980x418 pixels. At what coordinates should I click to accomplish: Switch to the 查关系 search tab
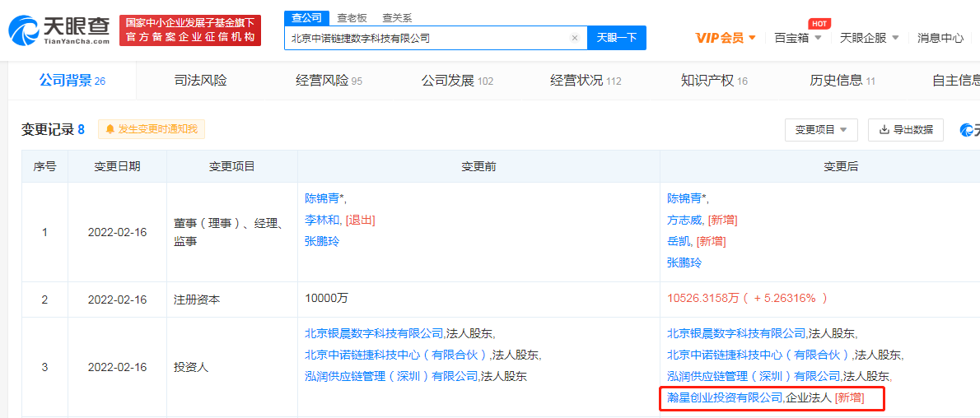pyautogui.click(x=397, y=18)
